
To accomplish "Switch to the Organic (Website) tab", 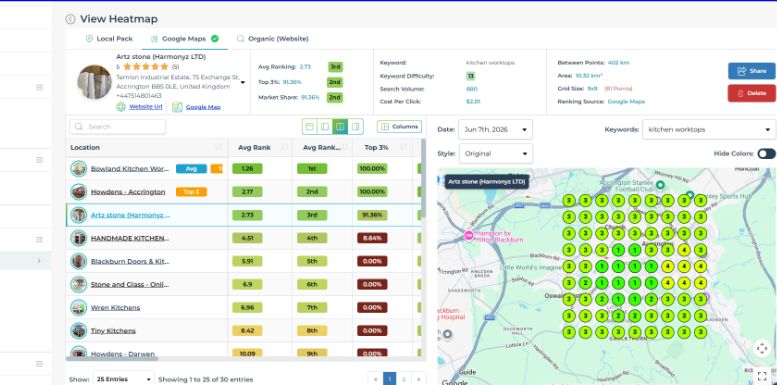I will click(273, 39).
